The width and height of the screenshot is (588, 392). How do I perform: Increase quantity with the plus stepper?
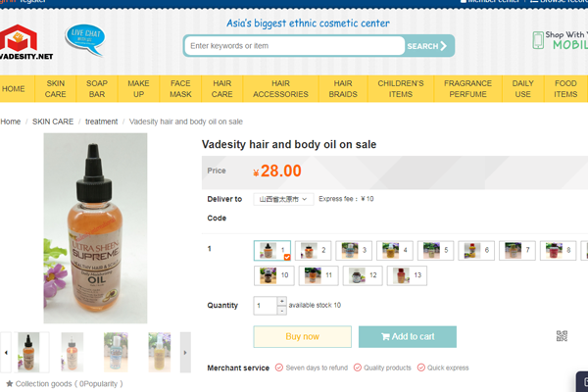[282, 301]
